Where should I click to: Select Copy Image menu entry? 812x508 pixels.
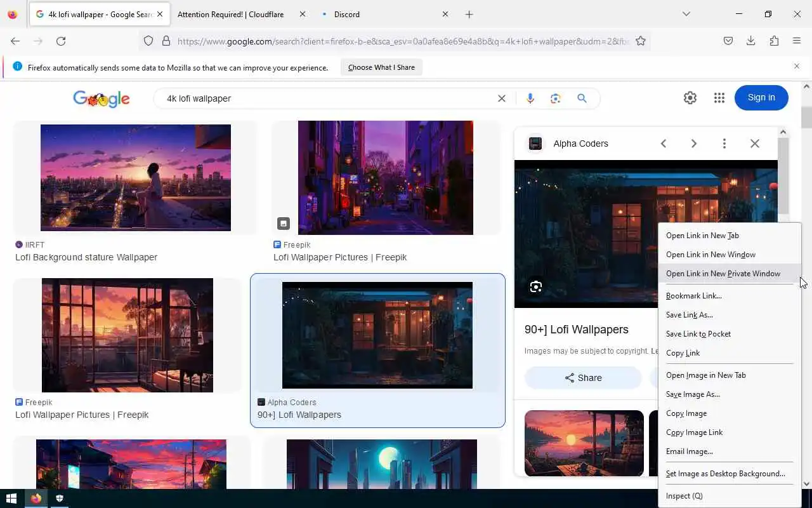tap(730, 413)
